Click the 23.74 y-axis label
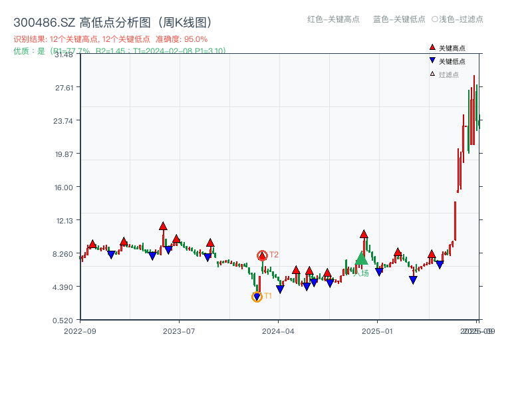 coord(63,121)
